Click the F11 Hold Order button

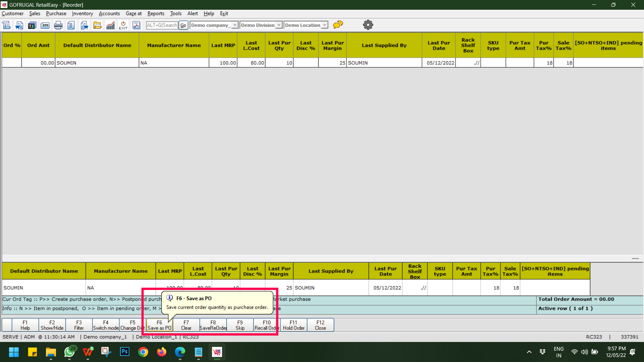(293, 325)
